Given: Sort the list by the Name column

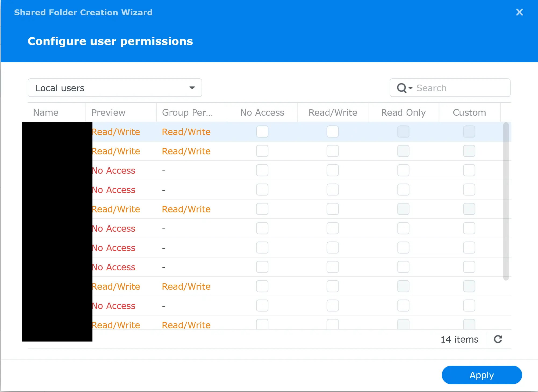Looking at the screenshot, I should [x=45, y=112].
